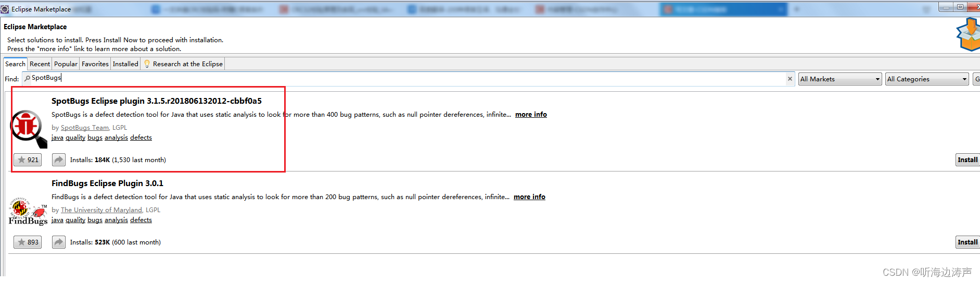Image resolution: width=980 pixels, height=282 pixels.
Task: Click FindBugs 'quality' tag
Action: pos(75,220)
